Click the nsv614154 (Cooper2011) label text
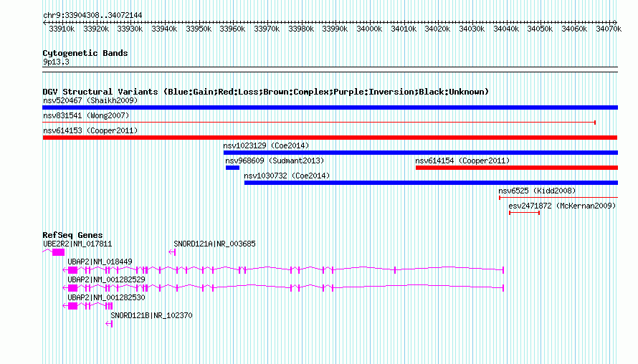638x364 pixels. coord(462,161)
